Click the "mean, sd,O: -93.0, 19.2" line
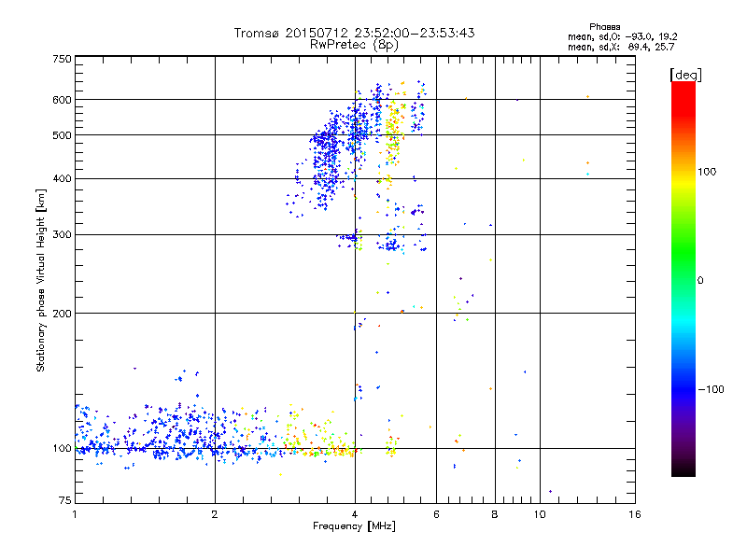Image resolution: width=747 pixels, height=560 pixels. [x=622, y=36]
